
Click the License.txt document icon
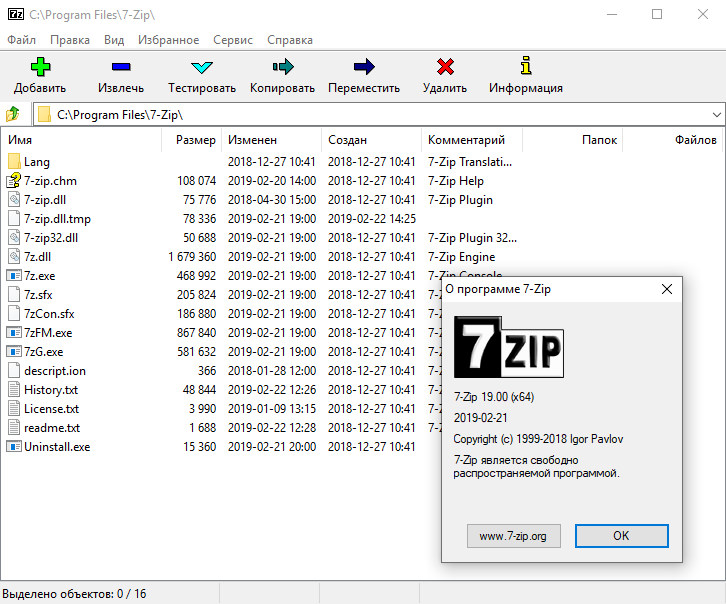tap(14, 408)
